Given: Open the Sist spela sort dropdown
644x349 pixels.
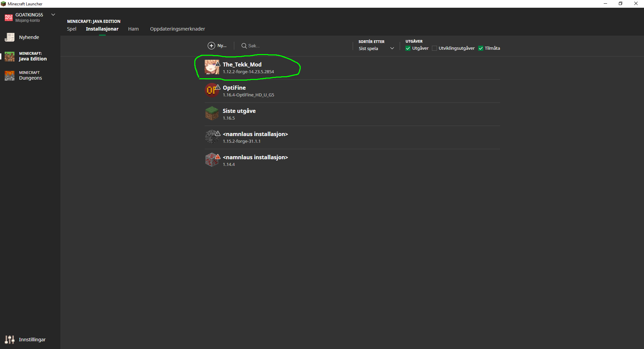Looking at the screenshot, I should 376,48.
